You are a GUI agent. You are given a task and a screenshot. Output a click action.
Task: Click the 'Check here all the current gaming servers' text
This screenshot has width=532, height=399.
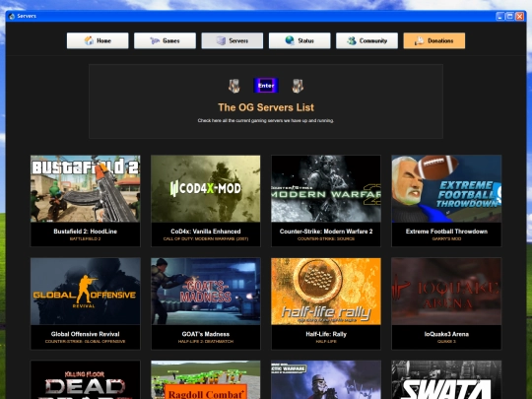[x=266, y=120]
